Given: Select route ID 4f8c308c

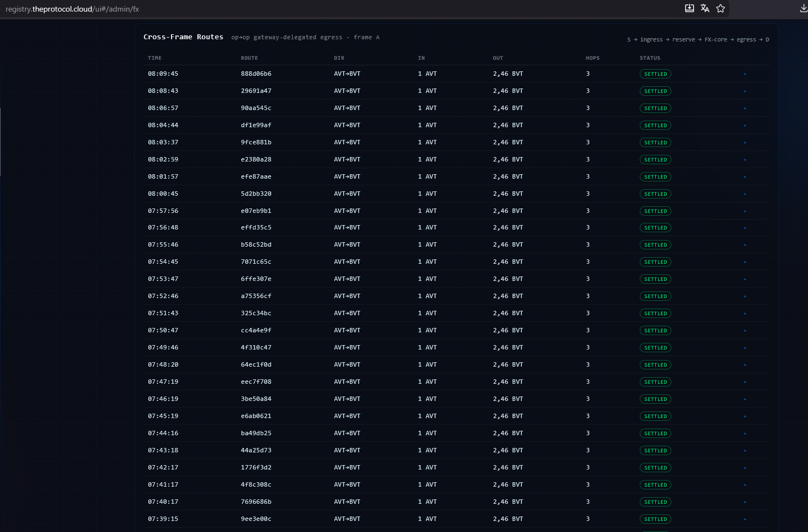Looking at the screenshot, I should (256, 485).
